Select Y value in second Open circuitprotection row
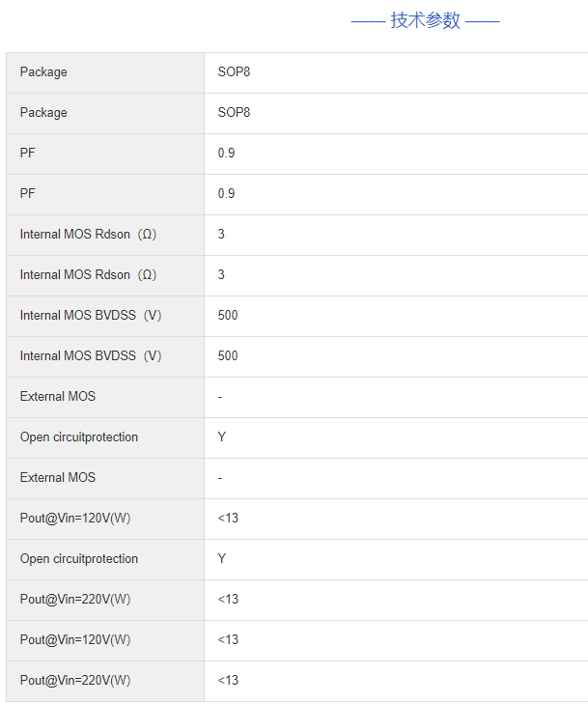Screen dimensions: 588x704 point(222,559)
